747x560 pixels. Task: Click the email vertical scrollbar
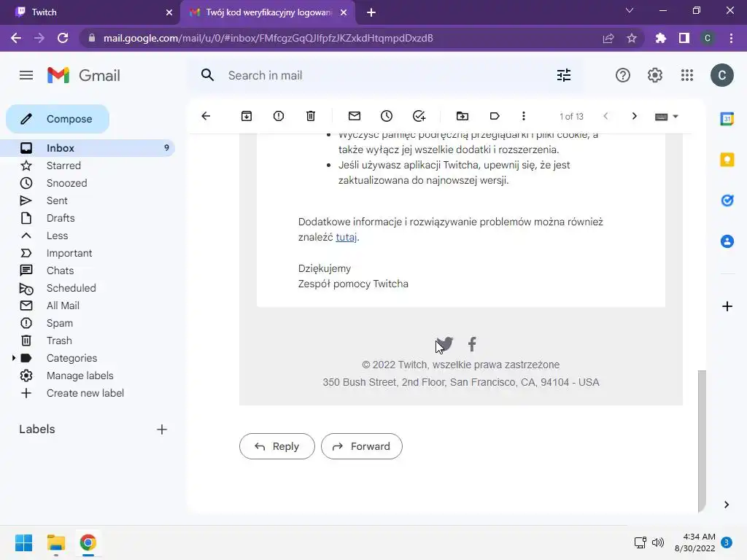point(702,440)
